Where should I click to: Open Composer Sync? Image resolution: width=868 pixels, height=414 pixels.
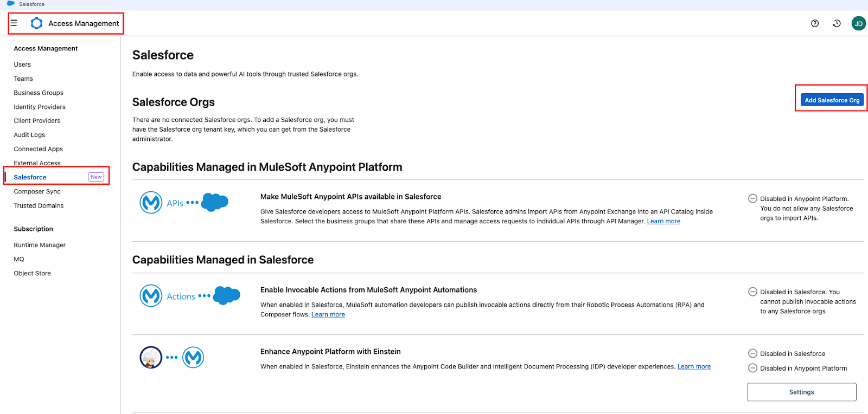tap(37, 191)
